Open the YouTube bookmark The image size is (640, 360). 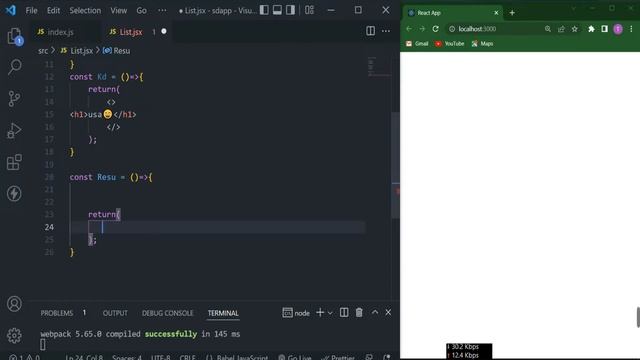point(449,44)
